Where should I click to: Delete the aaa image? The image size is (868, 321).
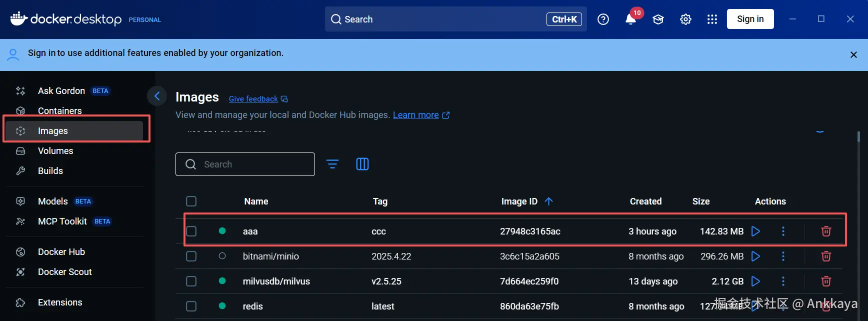(x=826, y=231)
